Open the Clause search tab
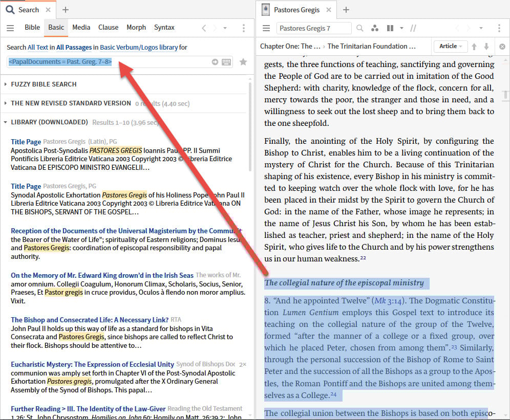Screen dimensions: 510x420 (109, 27)
